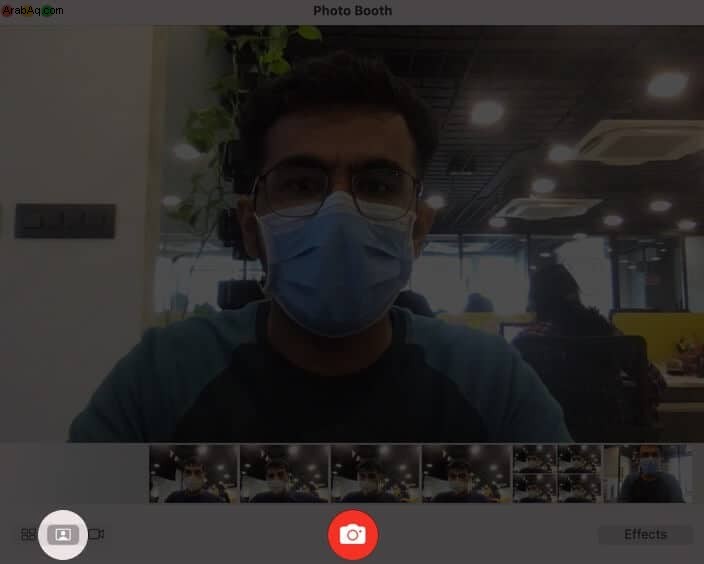704x564 pixels.
Task: Select the single still photo mode
Action: [x=63, y=534]
